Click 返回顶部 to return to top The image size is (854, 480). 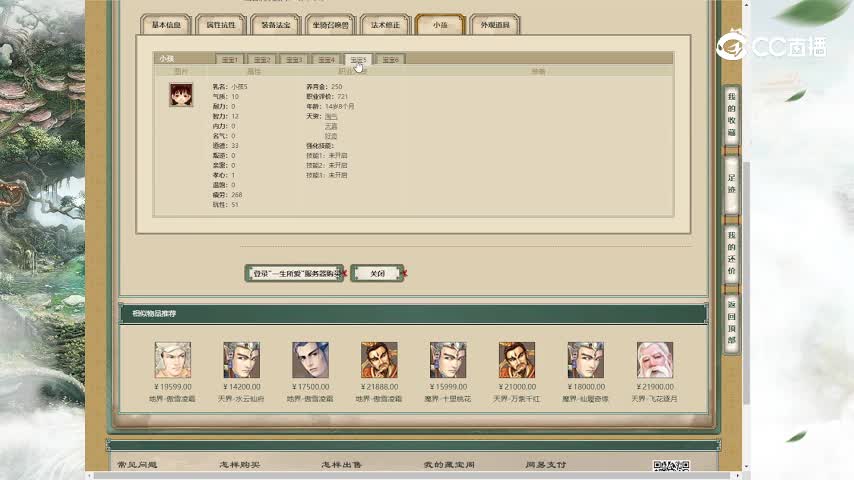pos(731,322)
